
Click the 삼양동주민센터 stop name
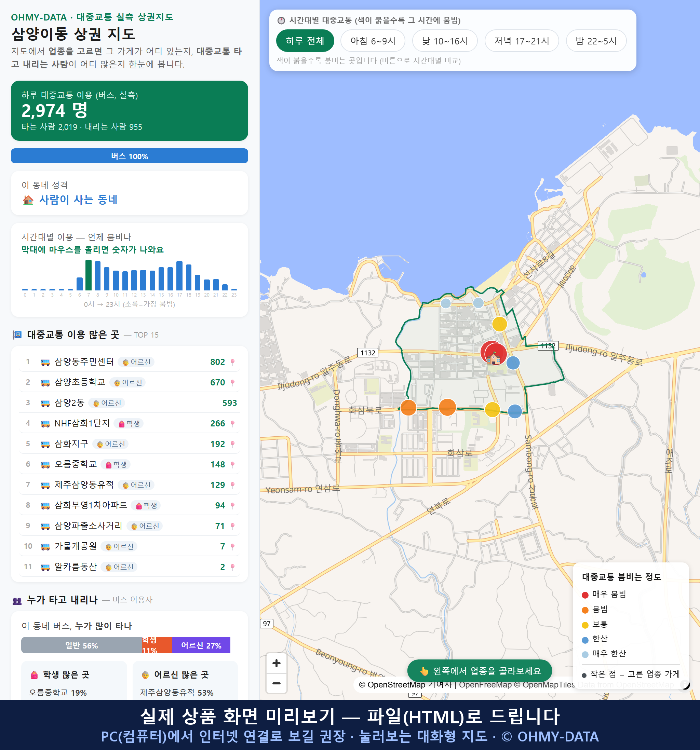click(x=84, y=362)
